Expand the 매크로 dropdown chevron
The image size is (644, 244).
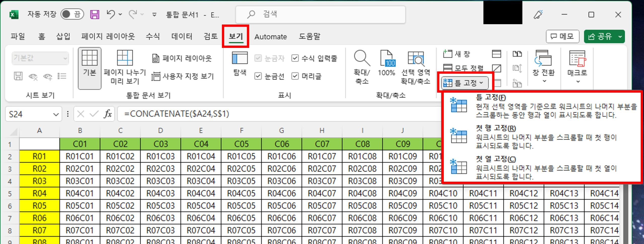point(578,81)
